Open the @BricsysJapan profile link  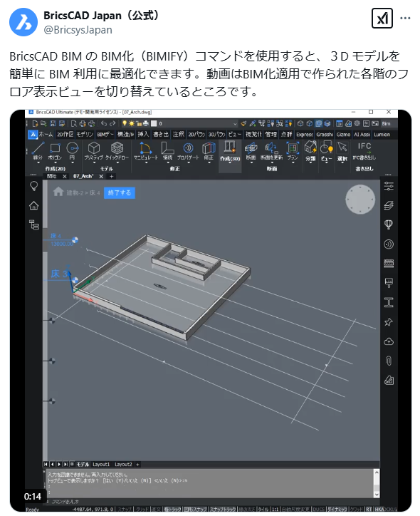pos(78,30)
